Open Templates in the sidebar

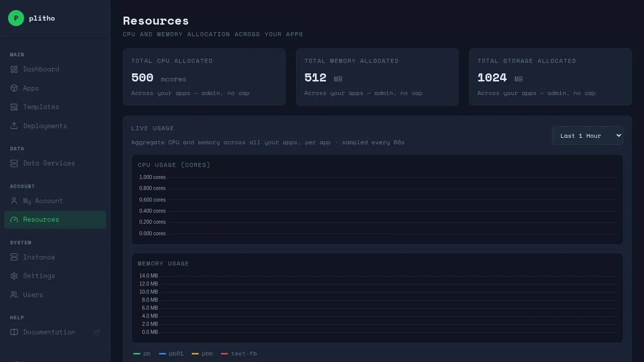pyautogui.click(x=55, y=107)
